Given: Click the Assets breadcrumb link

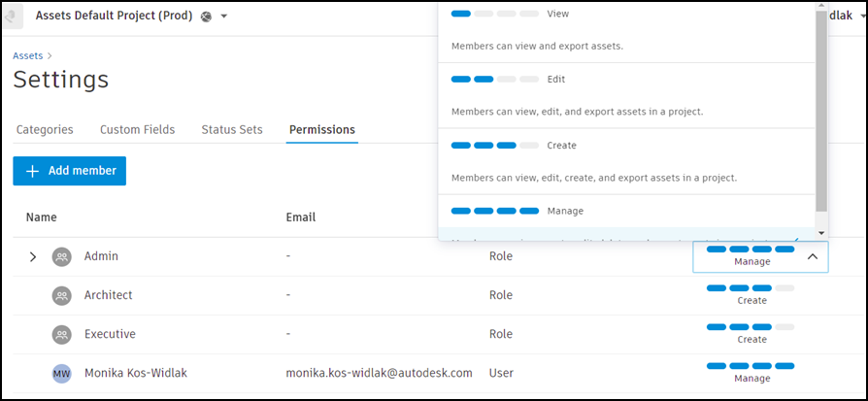Looking at the screenshot, I should [27, 55].
